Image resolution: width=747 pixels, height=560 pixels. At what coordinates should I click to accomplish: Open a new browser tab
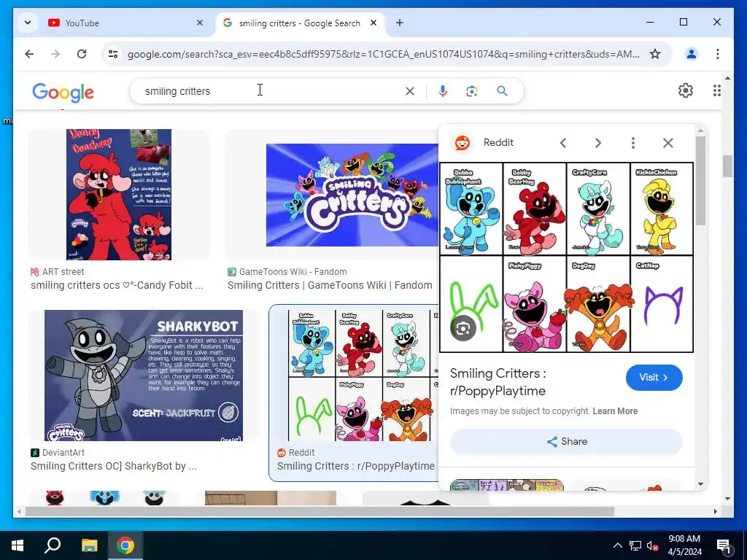click(400, 23)
